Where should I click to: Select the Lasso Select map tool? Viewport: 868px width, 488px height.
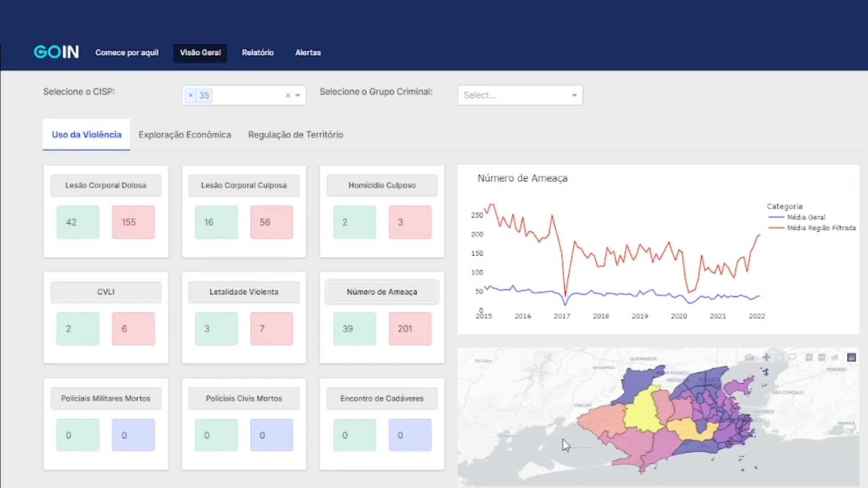(x=792, y=357)
